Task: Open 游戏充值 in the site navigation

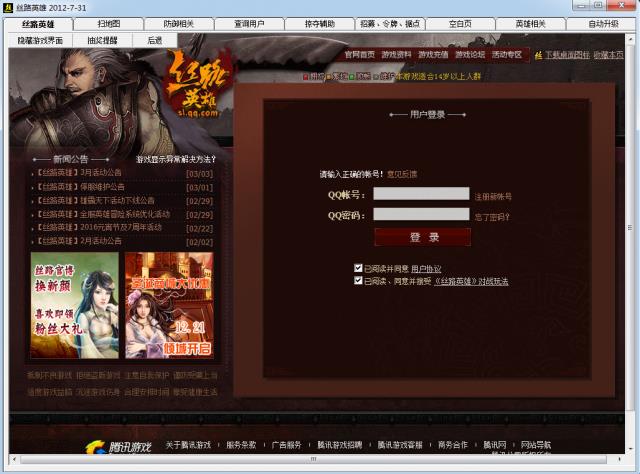Action: point(433,55)
